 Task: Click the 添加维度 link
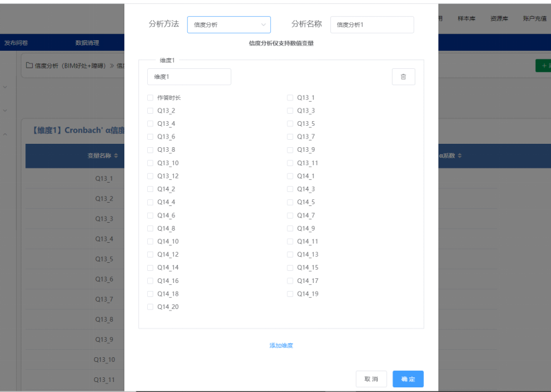281,345
